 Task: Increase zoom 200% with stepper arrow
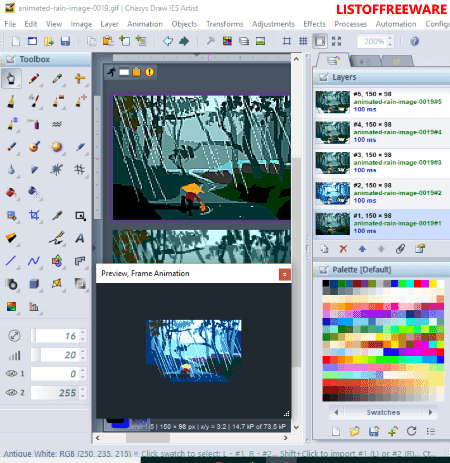390,38
